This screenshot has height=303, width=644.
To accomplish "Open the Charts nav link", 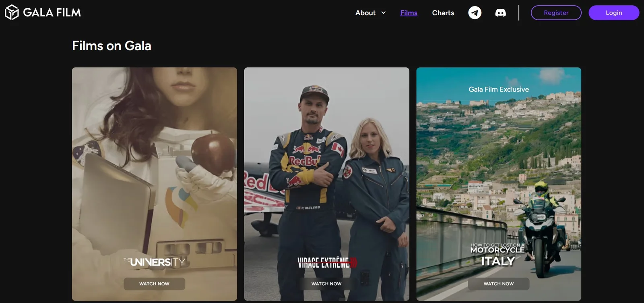I will point(443,13).
